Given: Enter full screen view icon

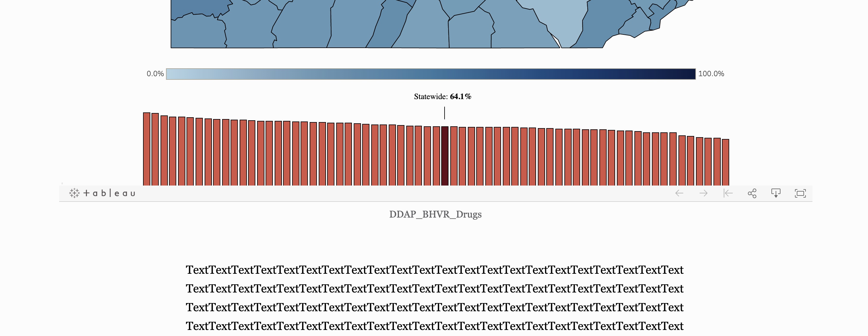Looking at the screenshot, I should pos(800,193).
